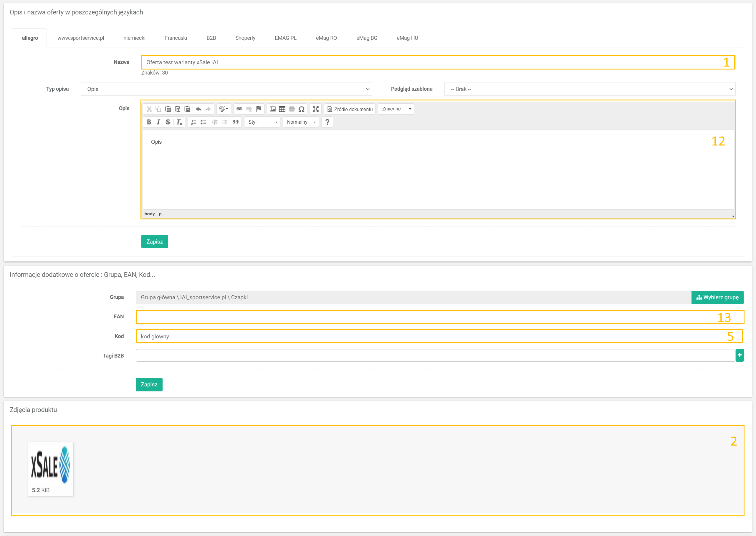Open the Styl formatting dropdown
Screen dimensions: 756x536
[x=262, y=122]
